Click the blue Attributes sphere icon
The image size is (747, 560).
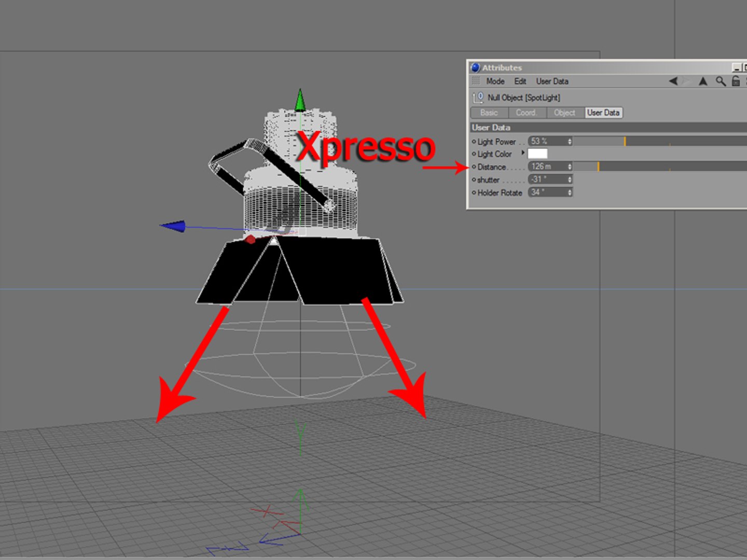coord(475,67)
